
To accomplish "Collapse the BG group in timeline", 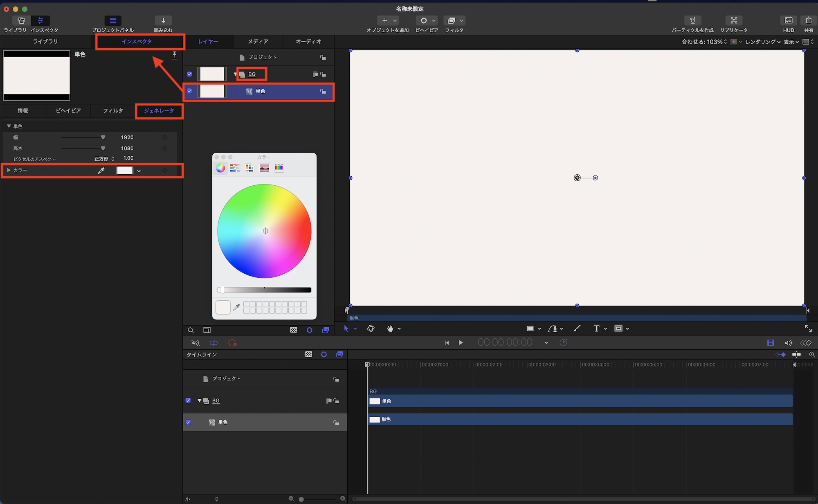I will point(199,400).
